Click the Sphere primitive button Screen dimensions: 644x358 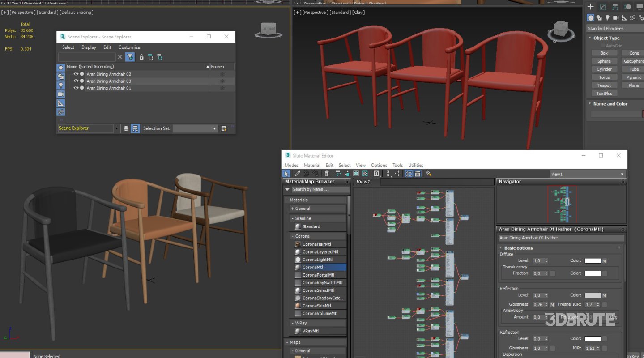(x=604, y=61)
